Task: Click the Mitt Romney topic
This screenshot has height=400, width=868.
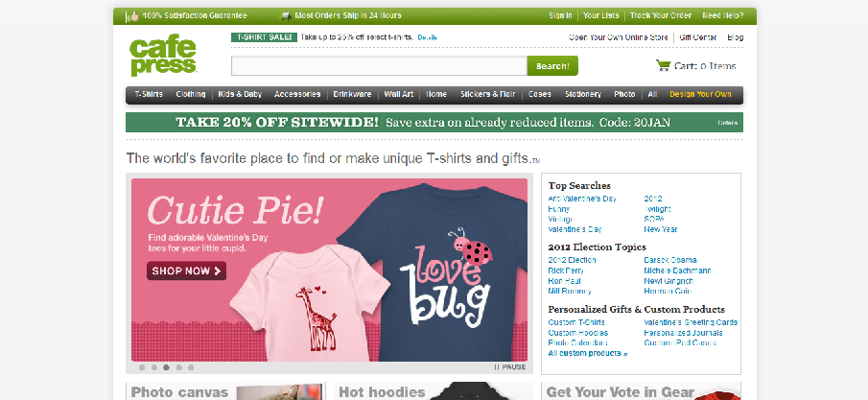Action: click(570, 291)
